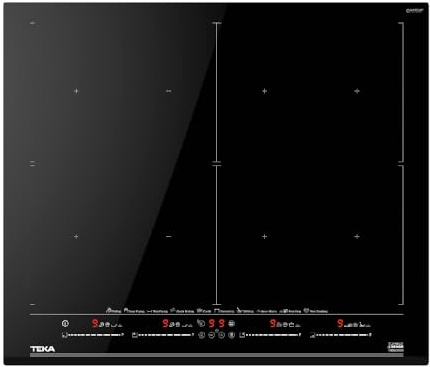Tap the circular minus timer button

pos(211,335)
